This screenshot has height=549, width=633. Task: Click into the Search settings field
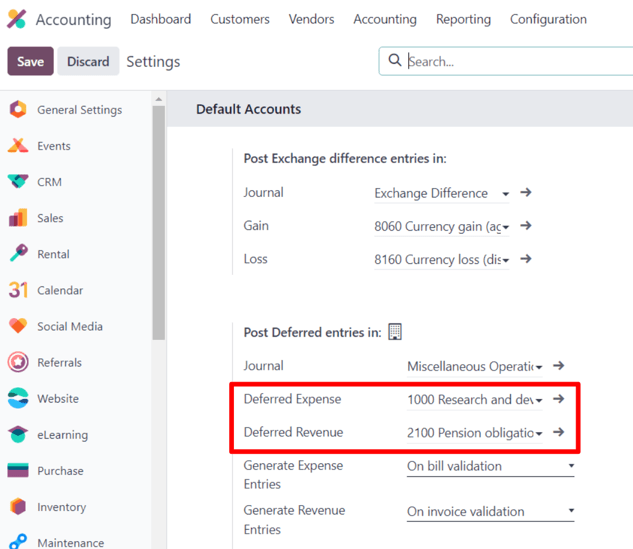coord(515,61)
